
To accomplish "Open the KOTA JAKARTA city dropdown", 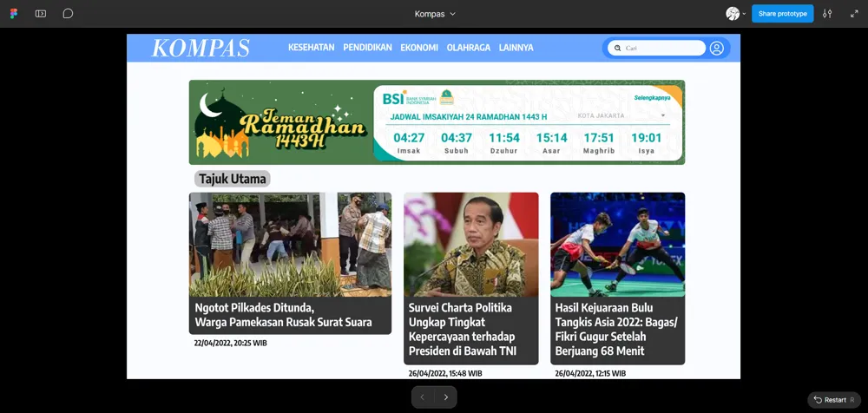I will coord(621,115).
